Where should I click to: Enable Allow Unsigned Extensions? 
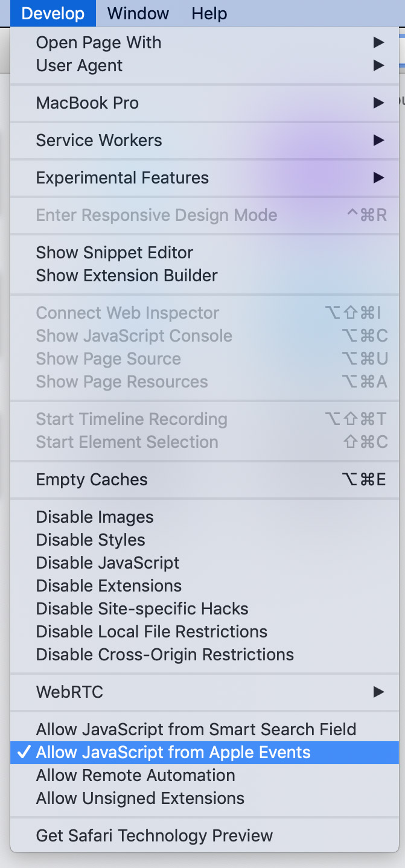coord(140,798)
